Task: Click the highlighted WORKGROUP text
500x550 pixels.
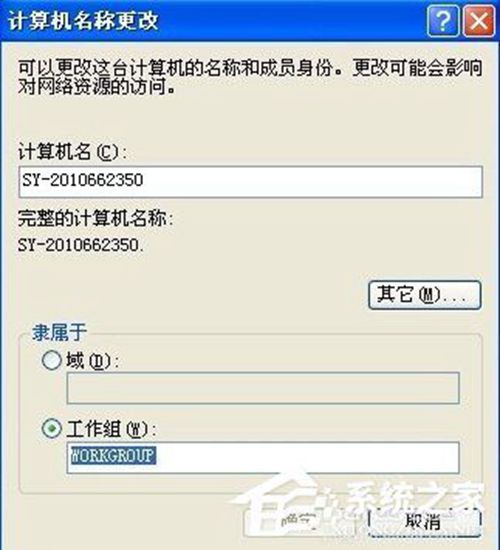Action: (x=113, y=455)
